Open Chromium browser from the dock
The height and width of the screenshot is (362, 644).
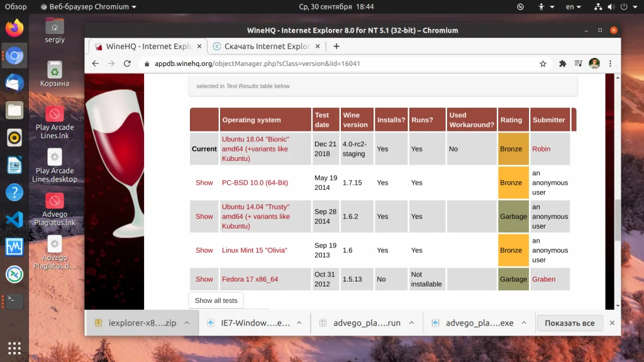coord(14,56)
